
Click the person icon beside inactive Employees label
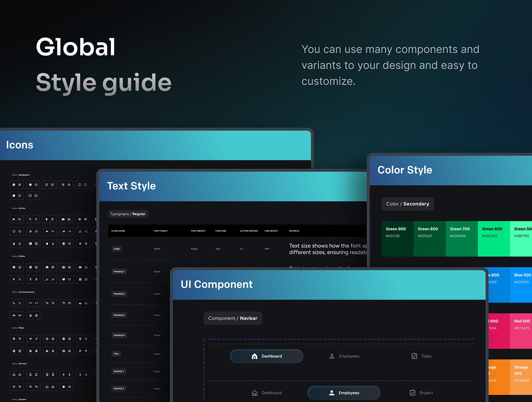click(x=332, y=356)
